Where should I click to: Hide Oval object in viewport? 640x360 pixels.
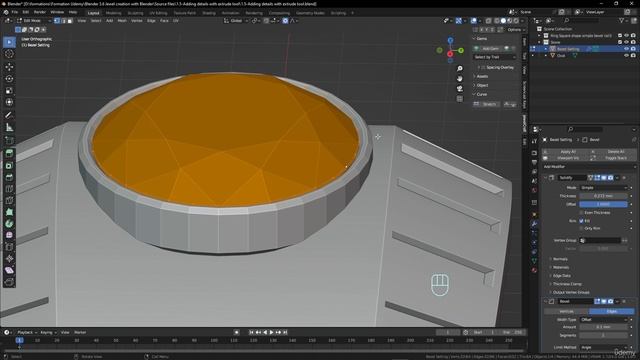(626, 56)
